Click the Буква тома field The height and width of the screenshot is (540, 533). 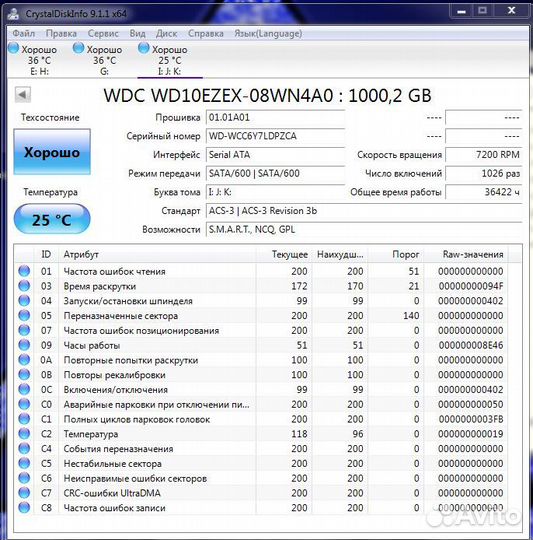(275, 192)
